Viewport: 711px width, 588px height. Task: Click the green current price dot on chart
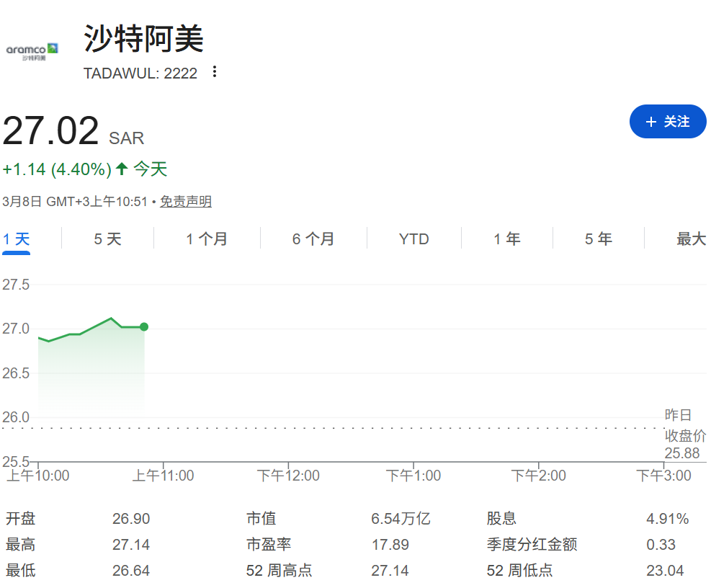144,327
